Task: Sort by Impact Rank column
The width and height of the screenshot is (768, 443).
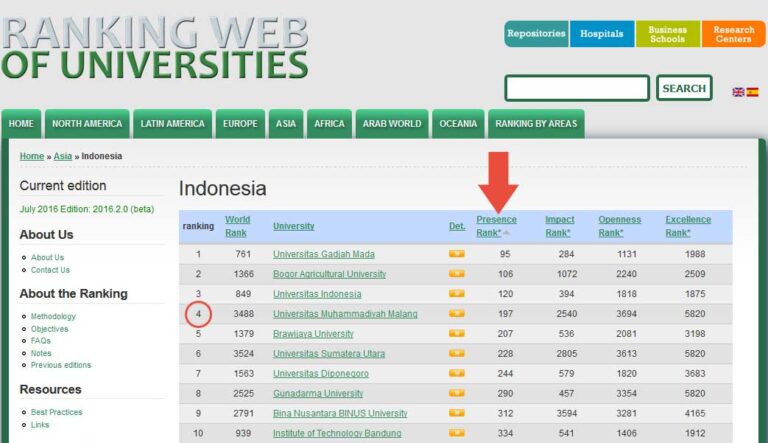Action: click(x=559, y=226)
